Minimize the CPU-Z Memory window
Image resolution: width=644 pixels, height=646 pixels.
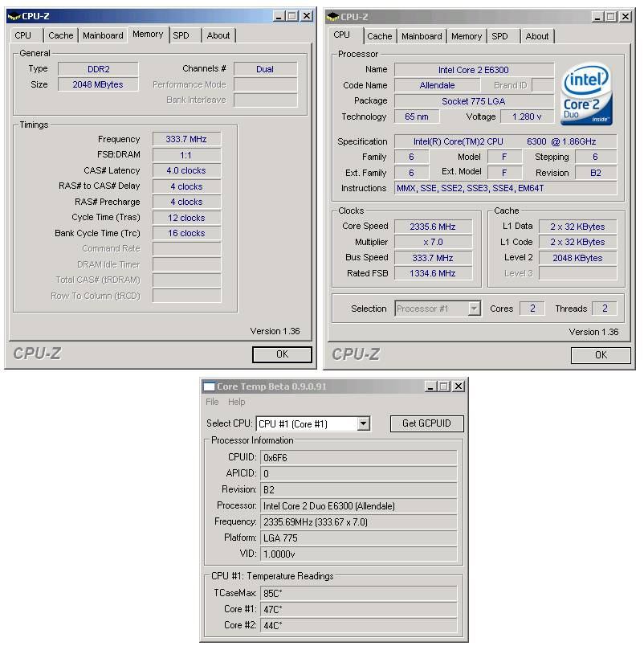279,16
